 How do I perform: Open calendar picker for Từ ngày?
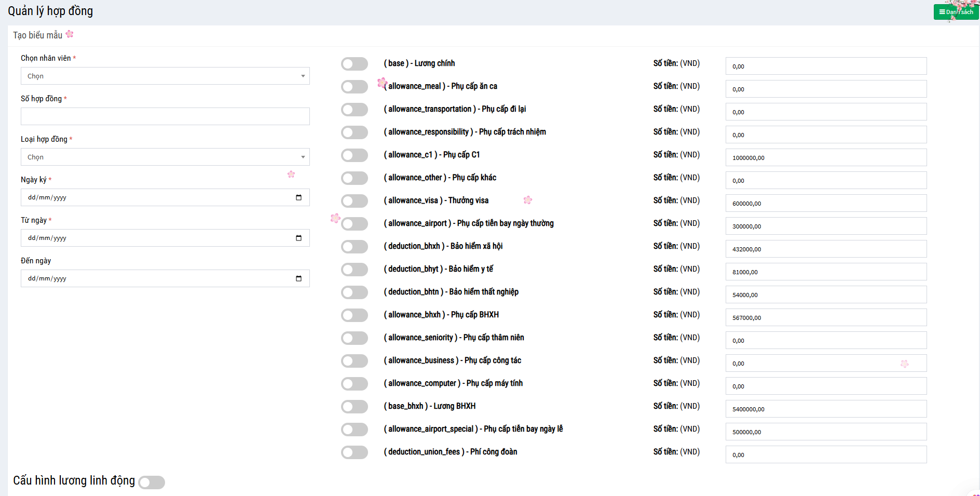click(298, 238)
